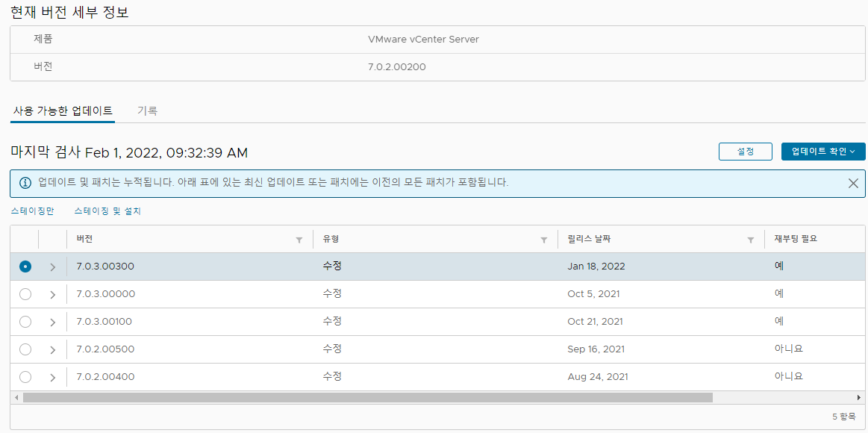
Task: Click the version text 7.0.3.00000
Action: pyautogui.click(x=106, y=293)
